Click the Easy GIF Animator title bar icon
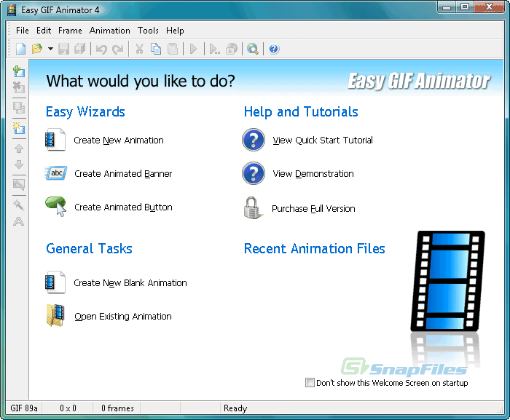 point(12,10)
